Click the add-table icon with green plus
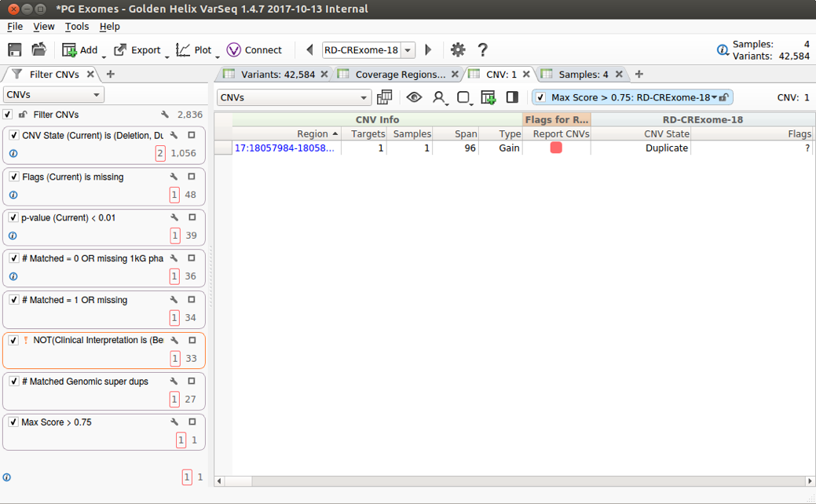Viewport: 816px width, 504px height. pos(489,97)
